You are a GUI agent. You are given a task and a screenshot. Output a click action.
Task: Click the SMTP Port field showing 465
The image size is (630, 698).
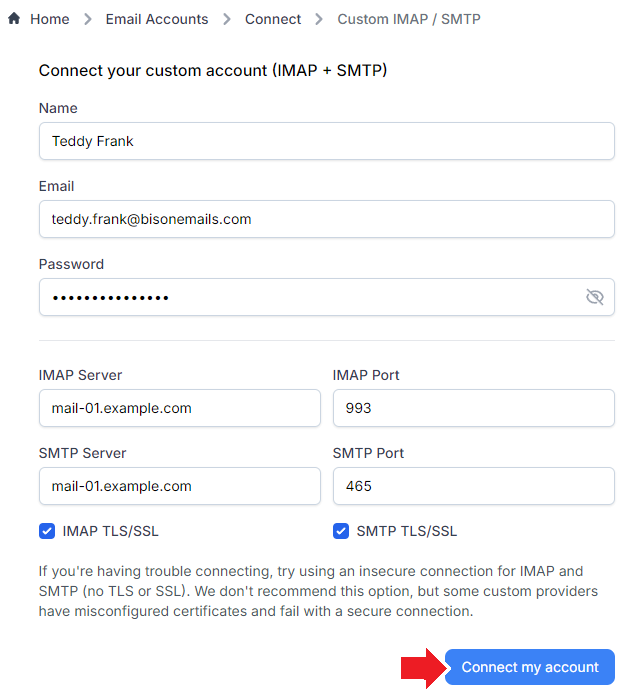pyautogui.click(x=474, y=486)
